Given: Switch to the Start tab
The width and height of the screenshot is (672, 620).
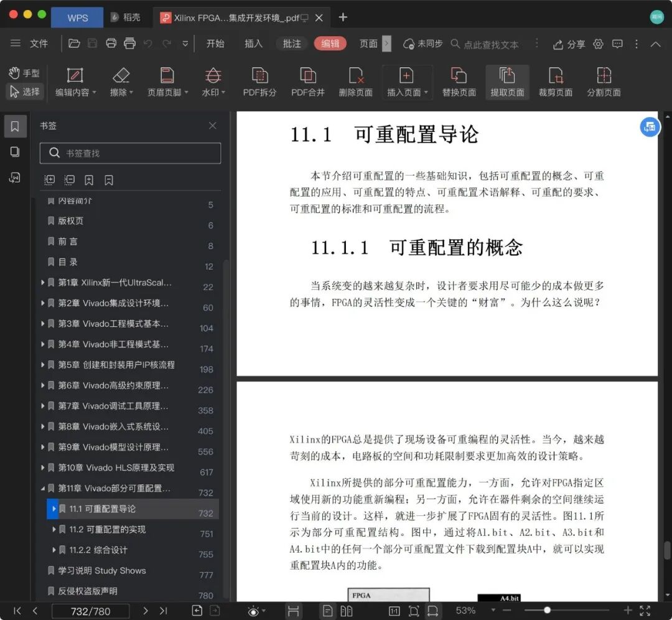Looking at the screenshot, I should [x=215, y=44].
